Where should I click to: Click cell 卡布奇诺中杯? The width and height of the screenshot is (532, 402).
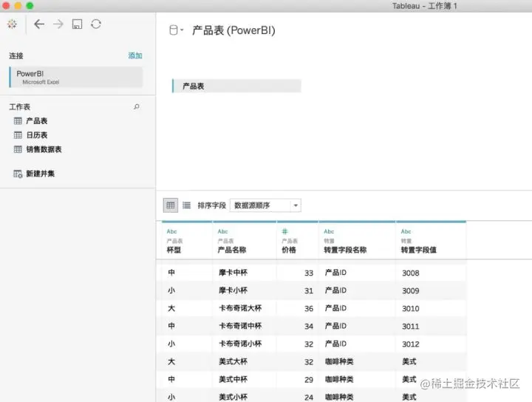240,326
